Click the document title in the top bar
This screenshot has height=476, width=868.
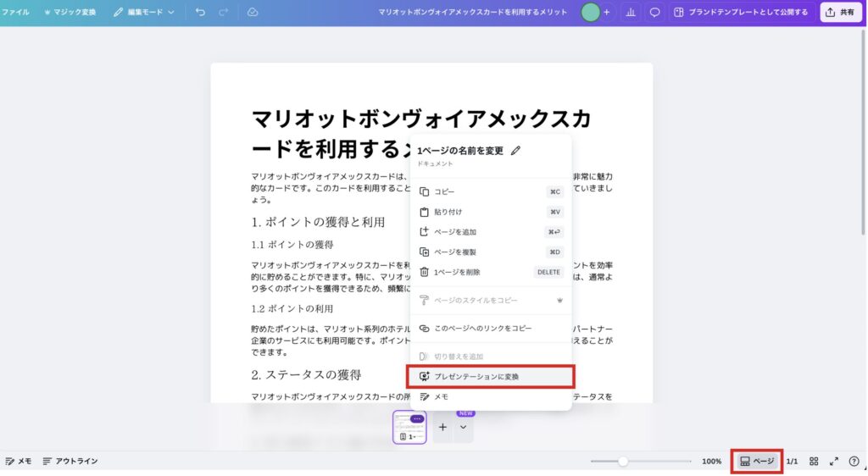click(472, 12)
